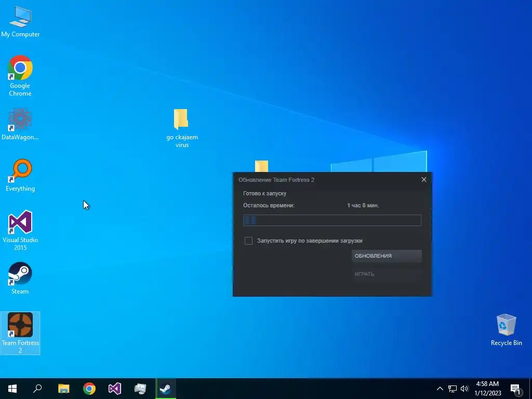Click the '1 час 8 мин.' remaining time
The image size is (532, 399).
tap(363, 205)
